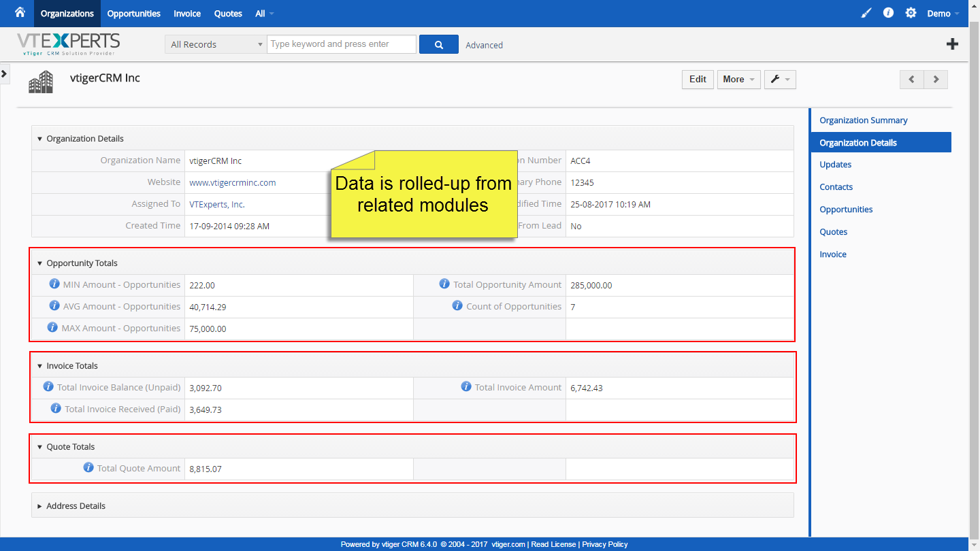Open the VTExperts, Inc. assigned user link
This screenshot has width=980, height=551.
pos(217,204)
